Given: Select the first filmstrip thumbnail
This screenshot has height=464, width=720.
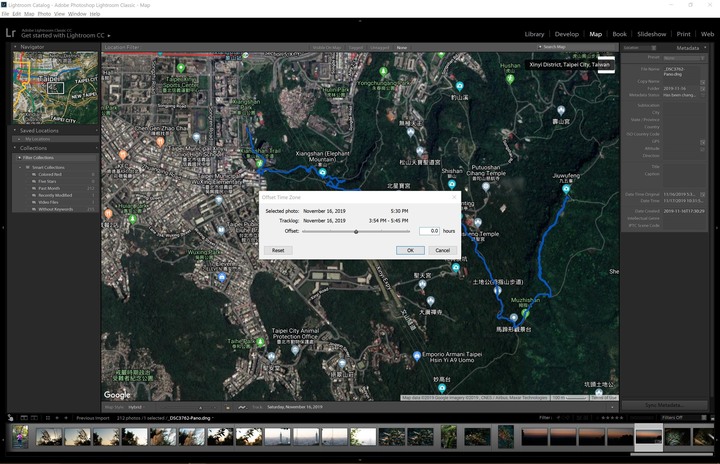Looking at the screenshot, I should 20,436.
